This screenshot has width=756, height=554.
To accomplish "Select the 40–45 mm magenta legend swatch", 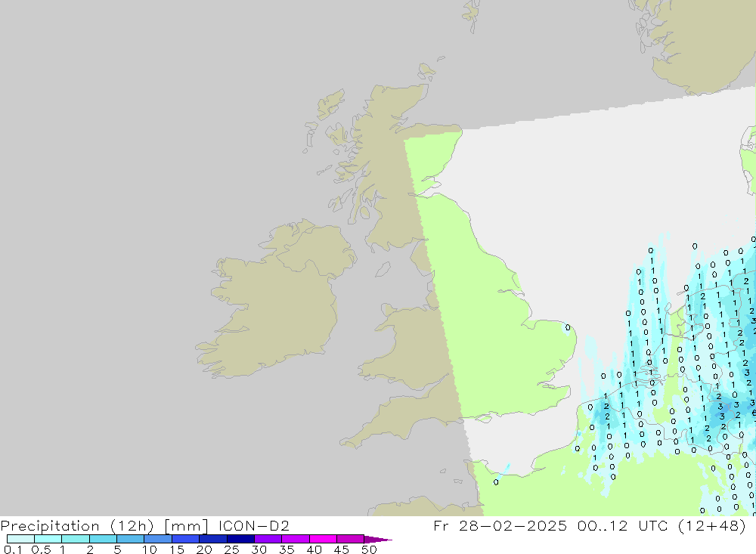I will tap(323, 539).
